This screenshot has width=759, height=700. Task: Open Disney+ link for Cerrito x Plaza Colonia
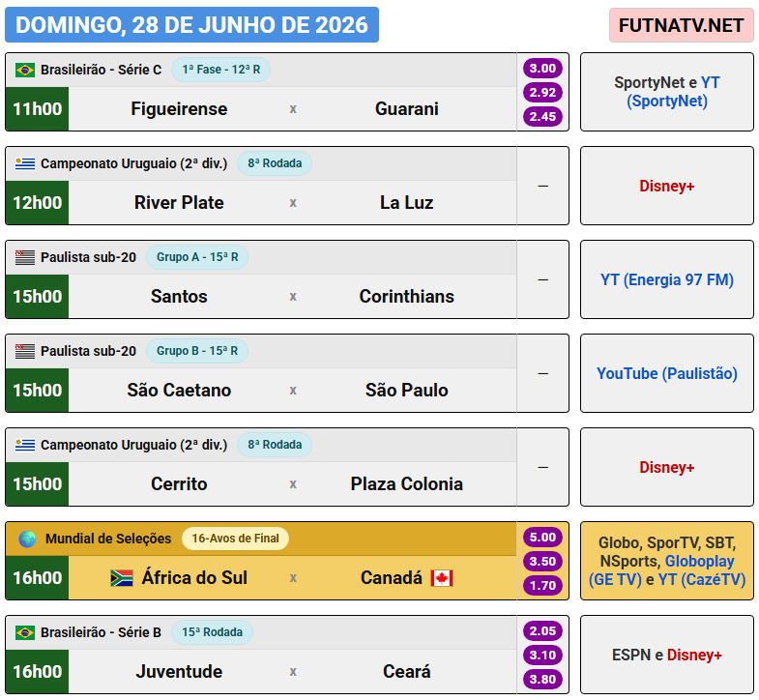click(667, 468)
